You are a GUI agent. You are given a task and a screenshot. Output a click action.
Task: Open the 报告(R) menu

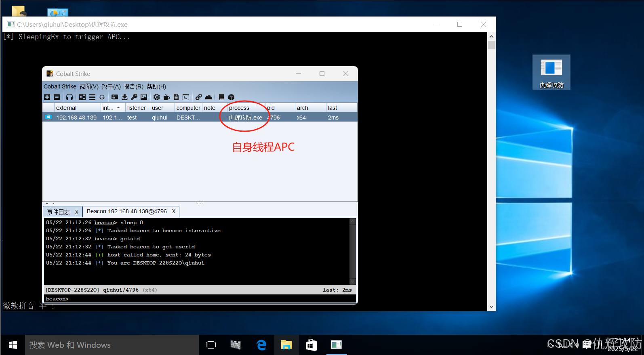click(134, 86)
